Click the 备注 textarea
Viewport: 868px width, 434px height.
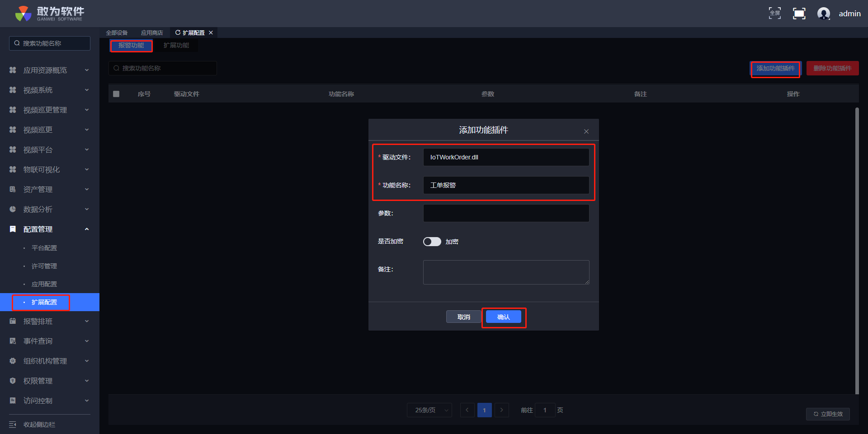click(x=506, y=272)
